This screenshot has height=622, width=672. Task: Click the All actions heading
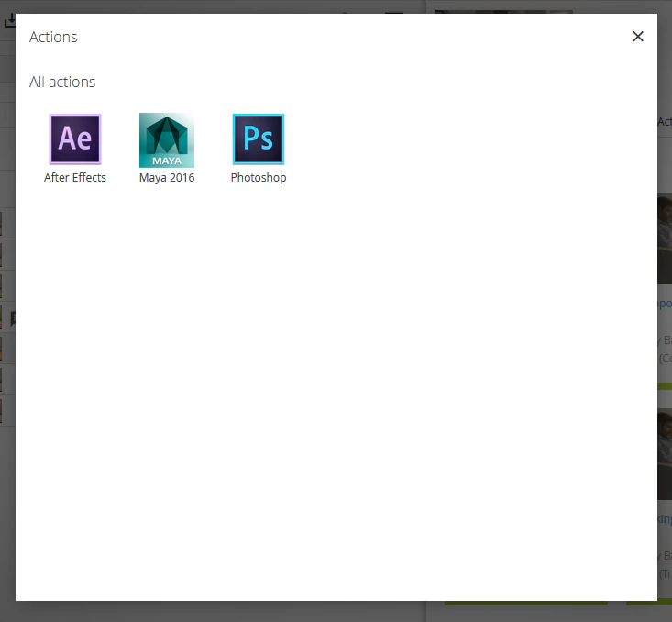point(62,82)
